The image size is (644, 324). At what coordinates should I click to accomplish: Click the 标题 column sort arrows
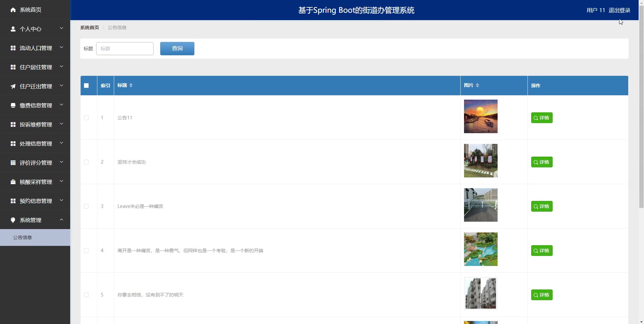click(130, 85)
